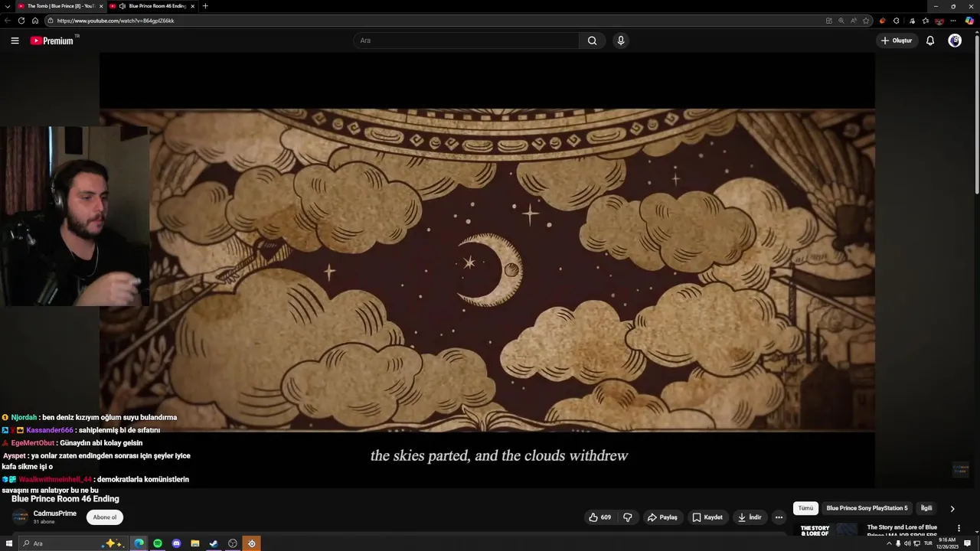Image resolution: width=980 pixels, height=551 pixels.
Task: Open the system volume speaker icon
Action: tap(908, 543)
